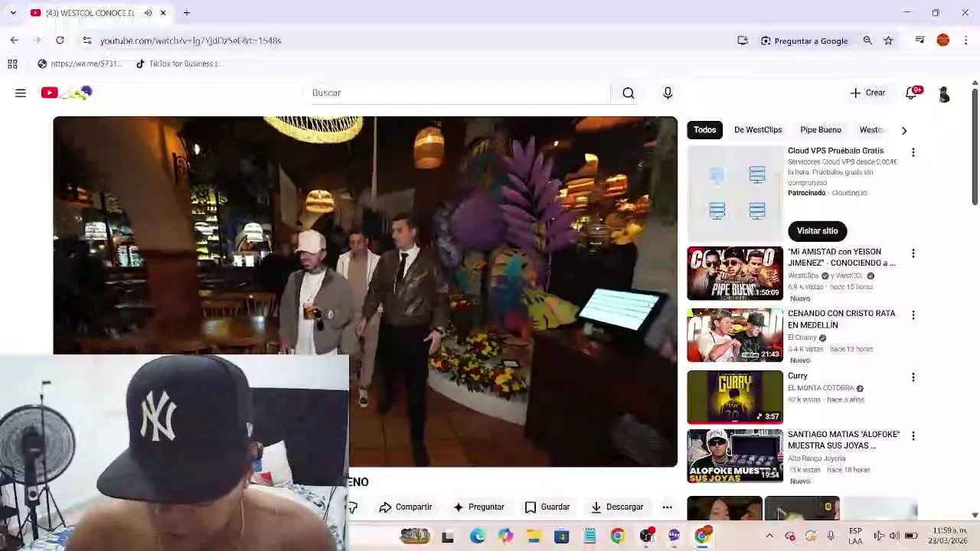Mute the tab via speaker icon

pos(148,13)
